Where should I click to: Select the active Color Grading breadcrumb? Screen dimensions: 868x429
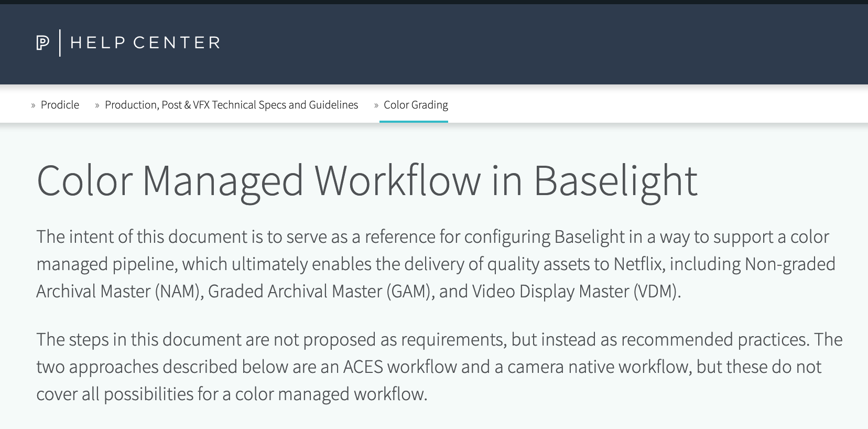pos(415,105)
